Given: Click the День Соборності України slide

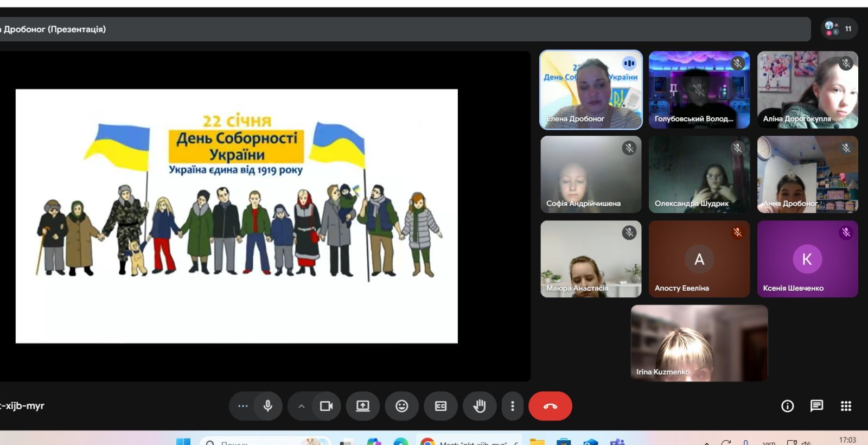Looking at the screenshot, I should click(x=237, y=216).
